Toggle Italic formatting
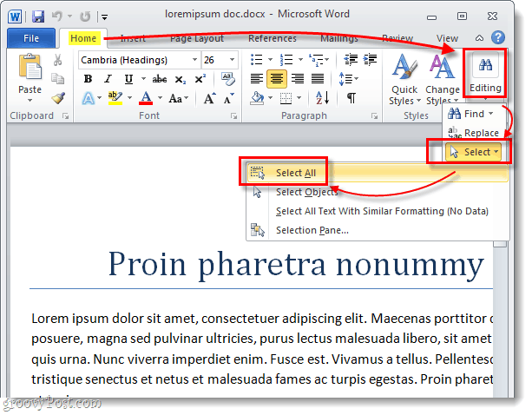This screenshot has width=532, height=415. pos(108,79)
